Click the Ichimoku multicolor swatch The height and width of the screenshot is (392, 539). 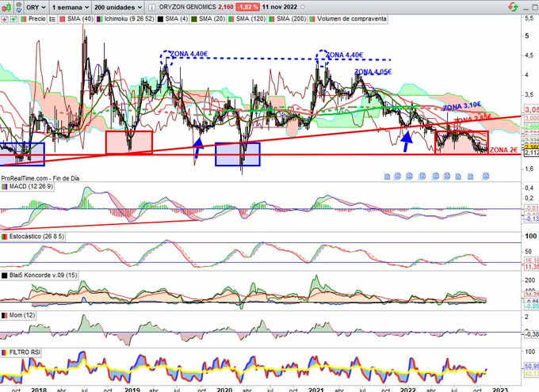(99, 19)
